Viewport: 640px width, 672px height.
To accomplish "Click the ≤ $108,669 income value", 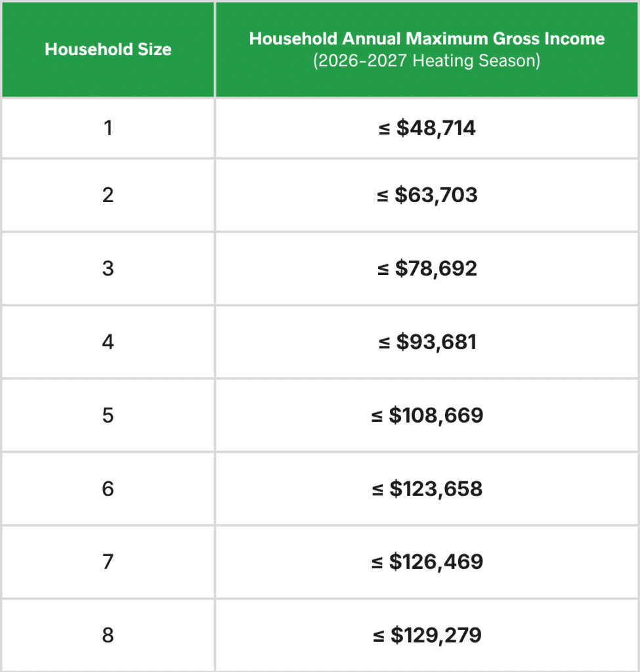I will [427, 415].
